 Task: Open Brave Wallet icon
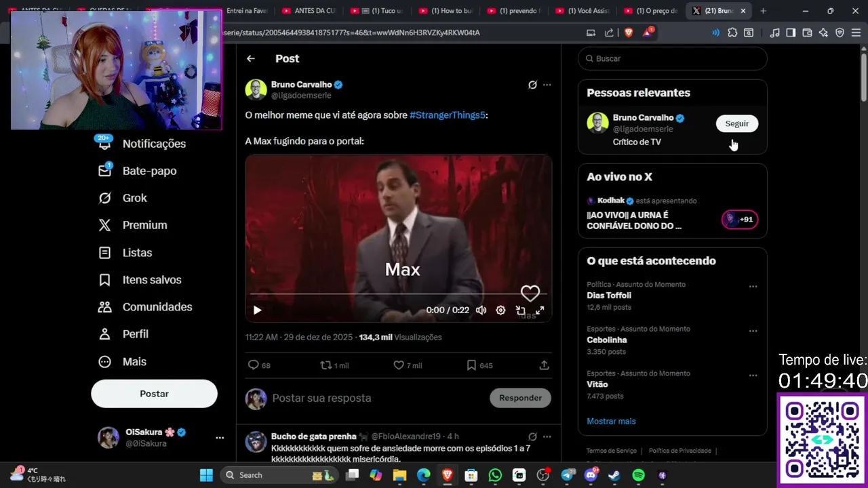[x=807, y=33]
